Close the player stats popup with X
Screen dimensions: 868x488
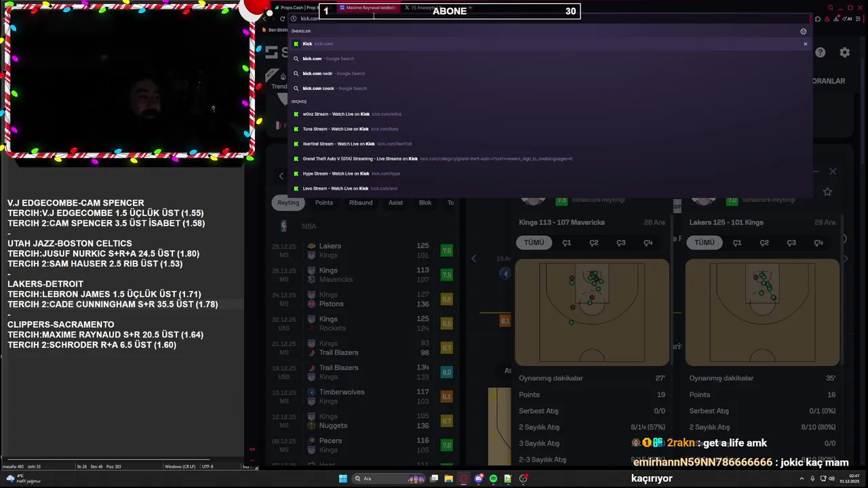point(833,171)
